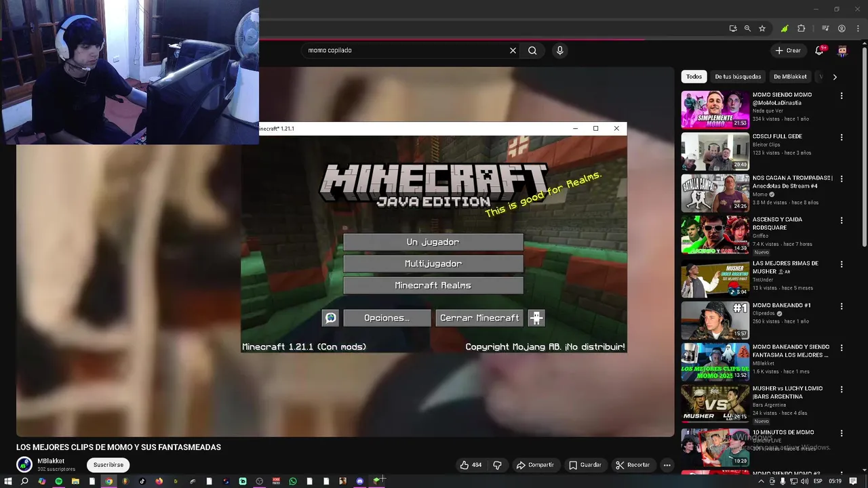Show hidden tray icons chevron
This screenshot has width=868, height=488.
pos(762,481)
